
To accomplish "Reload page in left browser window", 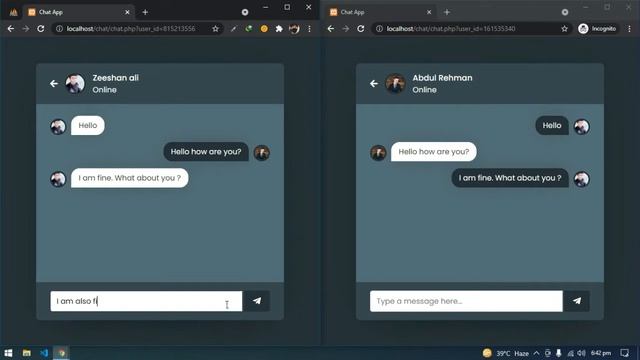I will click(41, 29).
